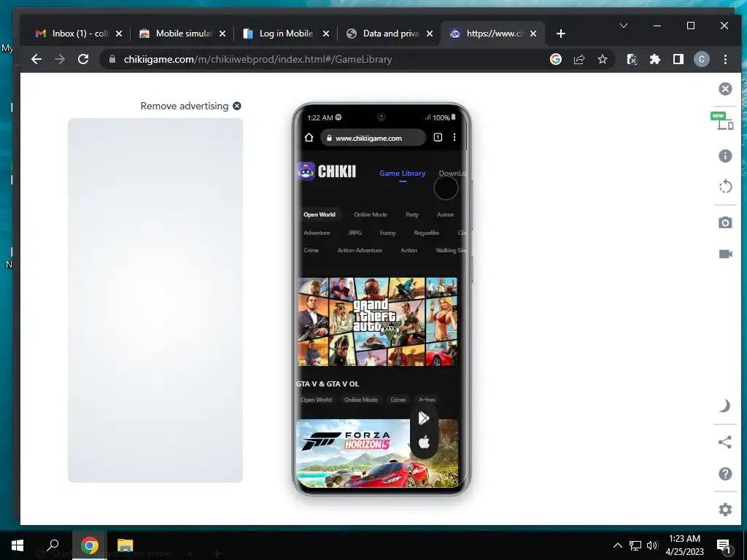Open the Grand Theft Auto V game banner
Screen dimensions: 747x560
377,322
